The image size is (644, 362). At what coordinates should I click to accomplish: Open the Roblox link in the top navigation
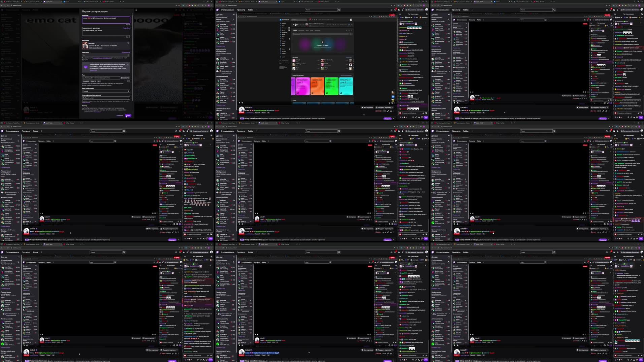[250, 10]
